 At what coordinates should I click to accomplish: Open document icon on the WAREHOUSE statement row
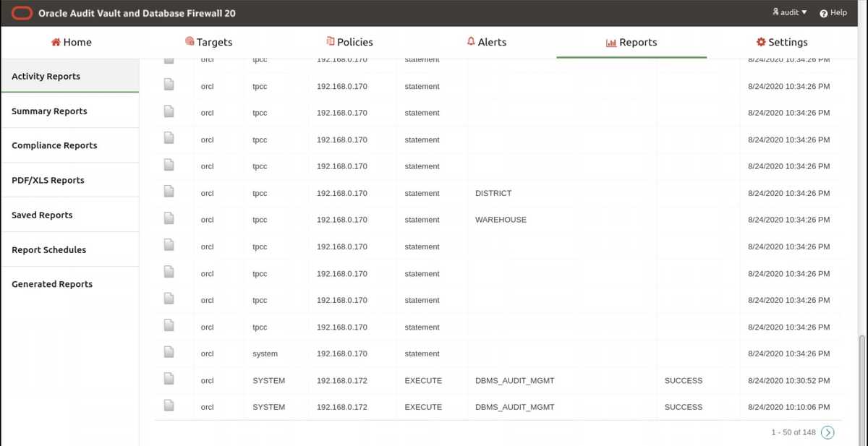click(x=169, y=218)
